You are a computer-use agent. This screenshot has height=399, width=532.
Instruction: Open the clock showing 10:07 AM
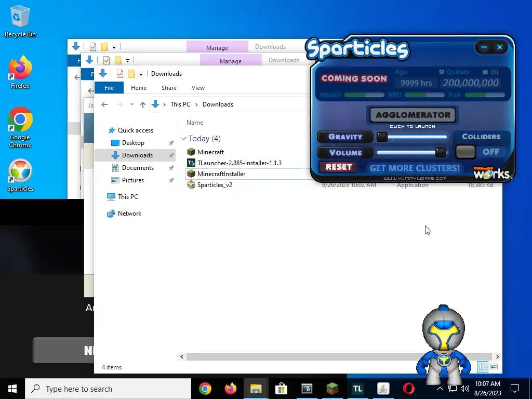(x=487, y=389)
